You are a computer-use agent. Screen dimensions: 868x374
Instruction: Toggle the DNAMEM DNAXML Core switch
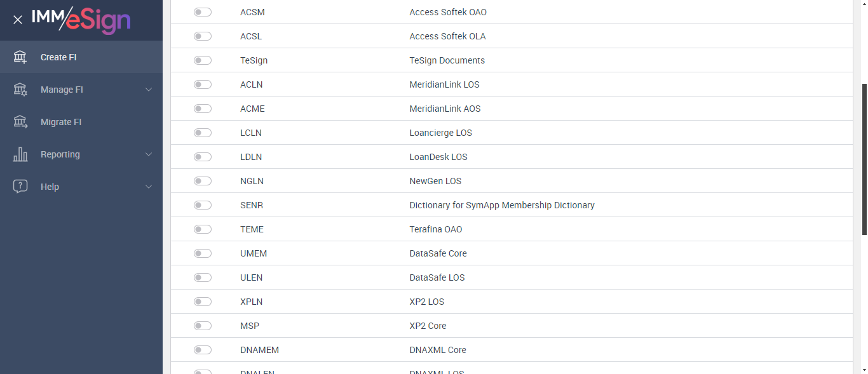point(203,350)
